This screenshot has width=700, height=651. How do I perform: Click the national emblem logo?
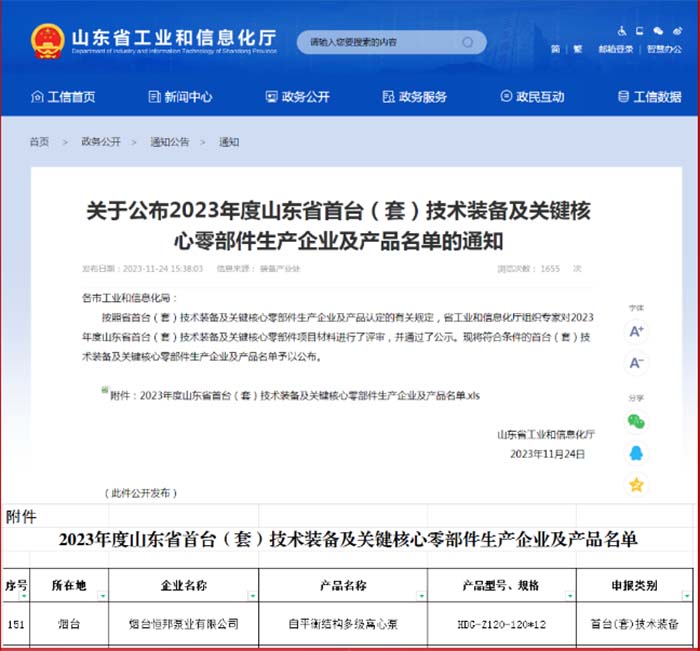[x=47, y=41]
